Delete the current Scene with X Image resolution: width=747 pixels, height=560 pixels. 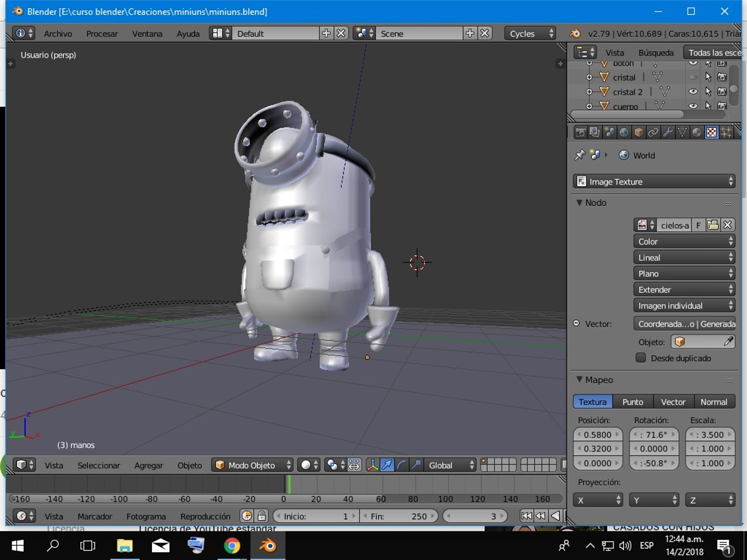coord(485,33)
